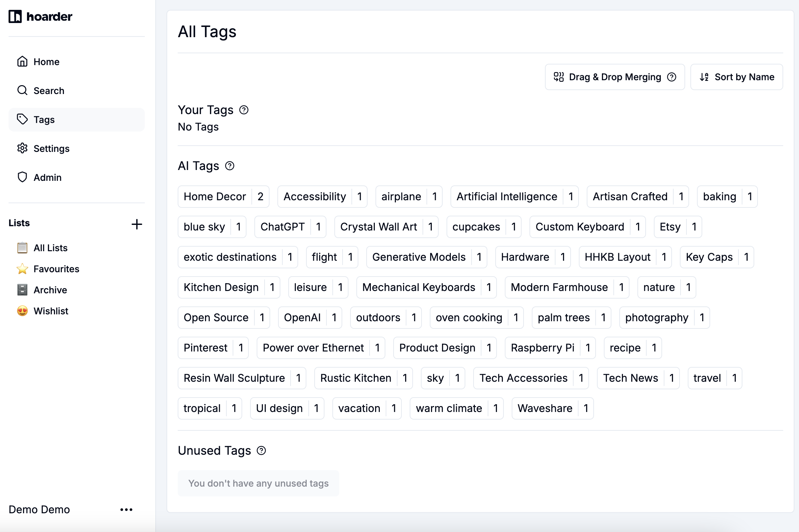Open All Lists from the sidebar
The height and width of the screenshot is (532, 799).
pos(50,248)
